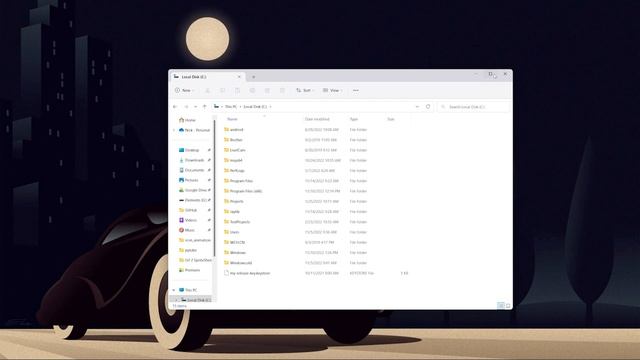Sort by the Date modified column header
The image size is (640, 360).
317,119
